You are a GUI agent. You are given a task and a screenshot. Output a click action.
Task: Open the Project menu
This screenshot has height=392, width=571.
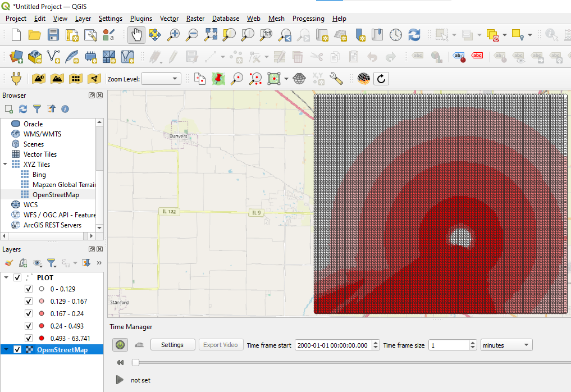pyautogui.click(x=16, y=19)
